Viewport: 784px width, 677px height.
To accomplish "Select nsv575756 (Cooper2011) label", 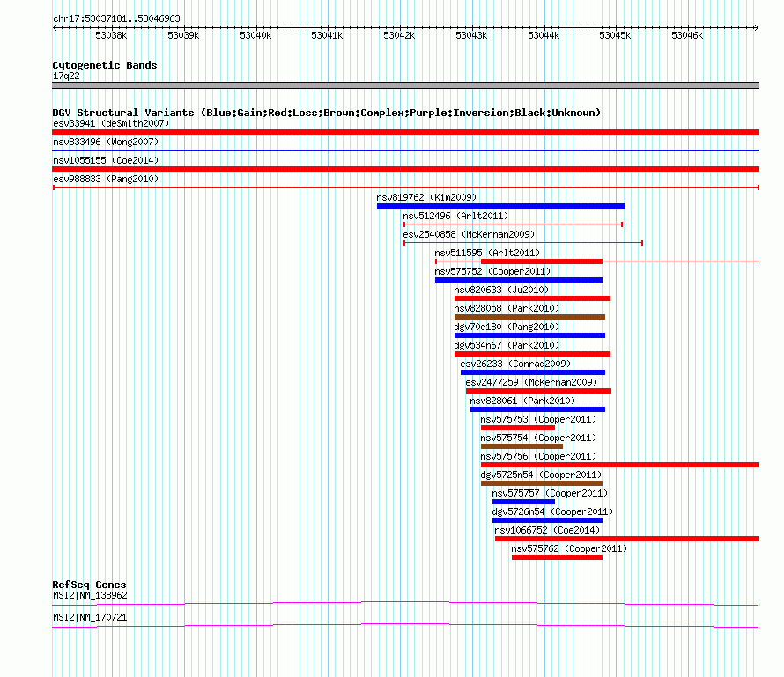I will coord(538,456).
